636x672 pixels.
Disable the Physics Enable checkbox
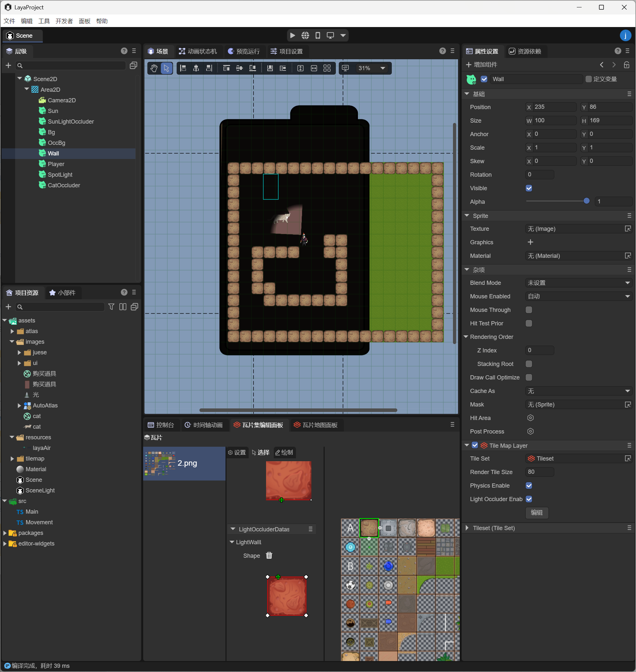(x=529, y=485)
